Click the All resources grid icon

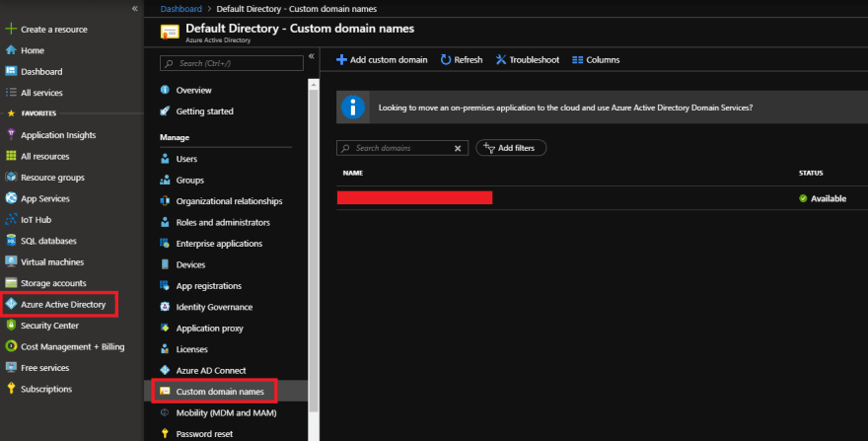pyautogui.click(x=11, y=156)
